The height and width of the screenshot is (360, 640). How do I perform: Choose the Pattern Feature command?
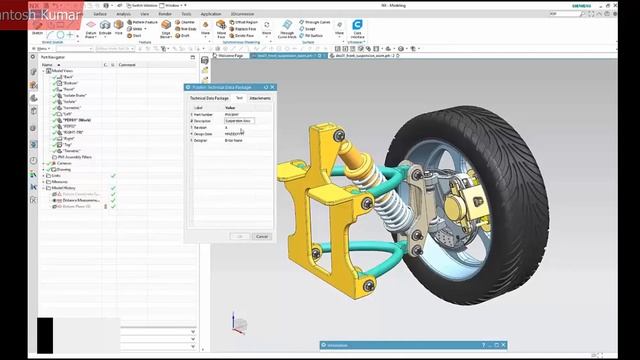tap(142, 22)
